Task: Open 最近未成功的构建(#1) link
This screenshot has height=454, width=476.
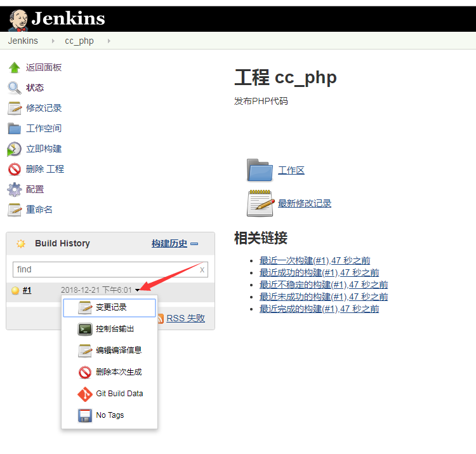Action: pyautogui.click(x=324, y=297)
